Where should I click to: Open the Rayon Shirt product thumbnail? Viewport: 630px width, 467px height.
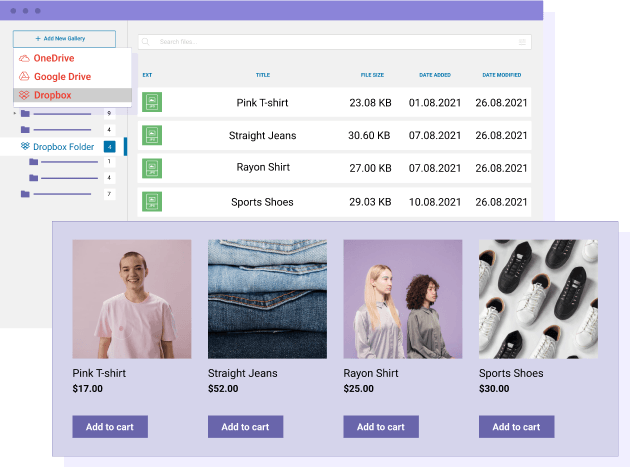[x=403, y=299]
